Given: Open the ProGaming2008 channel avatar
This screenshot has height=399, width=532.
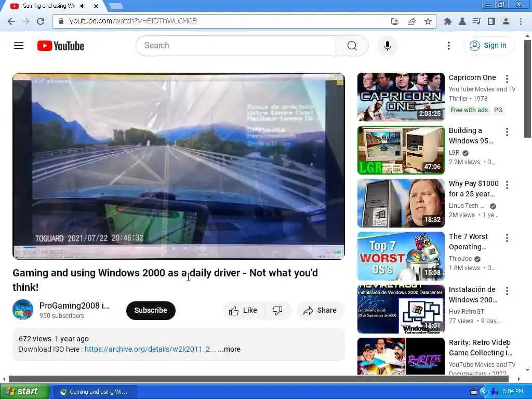Looking at the screenshot, I should [x=23, y=310].
